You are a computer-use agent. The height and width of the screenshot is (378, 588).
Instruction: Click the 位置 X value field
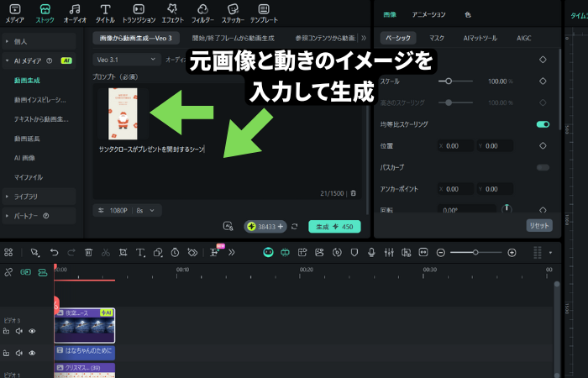[455, 146]
